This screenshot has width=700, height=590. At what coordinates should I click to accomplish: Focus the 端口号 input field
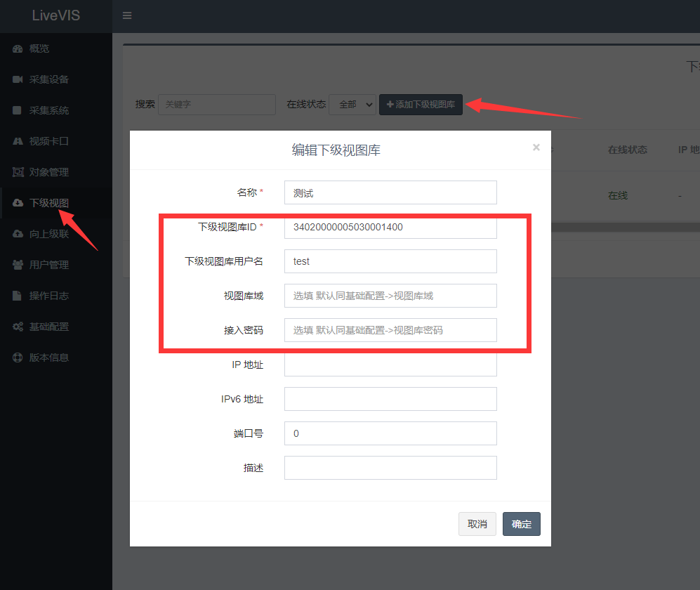[x=390, y=433]
